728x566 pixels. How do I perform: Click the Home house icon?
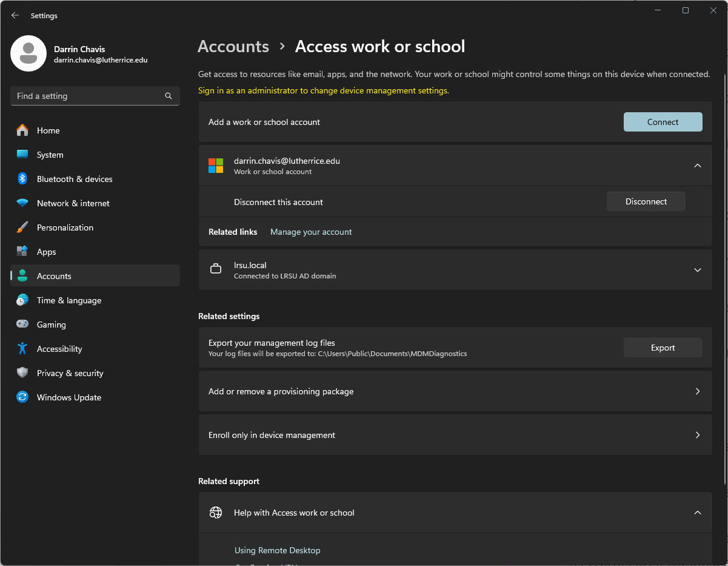coord(22,130)
